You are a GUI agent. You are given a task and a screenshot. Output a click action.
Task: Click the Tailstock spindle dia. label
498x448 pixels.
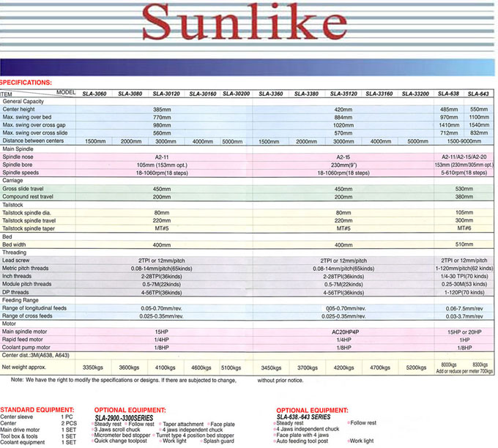point(26,213)
